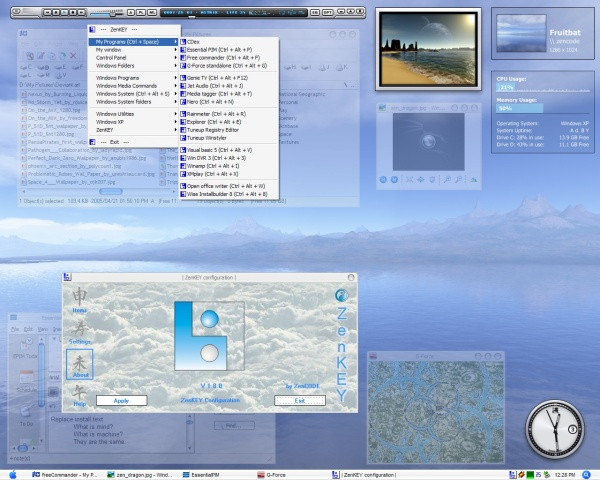Click the ZenKEY configuration title bar icon

point(67,277)
